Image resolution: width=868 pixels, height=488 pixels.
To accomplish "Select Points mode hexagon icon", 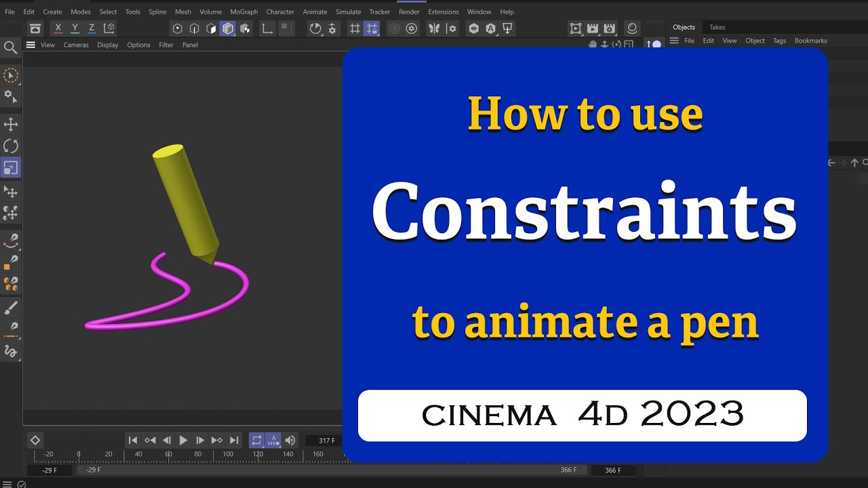I will (x=178, y=28).
